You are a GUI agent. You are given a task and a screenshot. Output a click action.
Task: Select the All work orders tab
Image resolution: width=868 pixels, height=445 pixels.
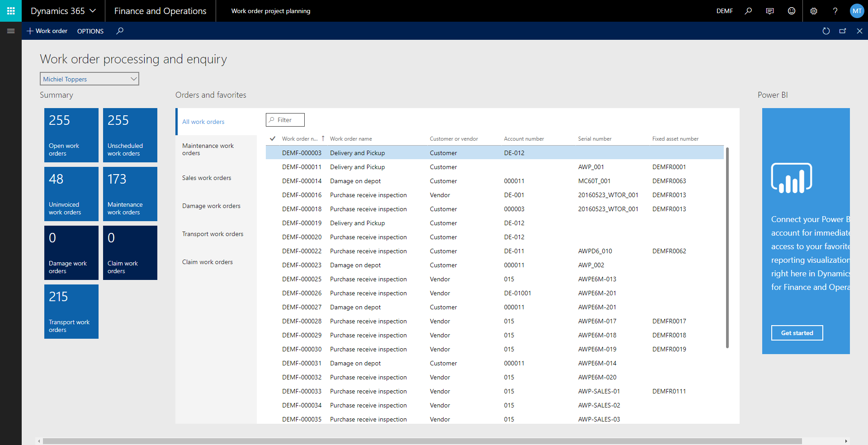[x=216, y=122]
